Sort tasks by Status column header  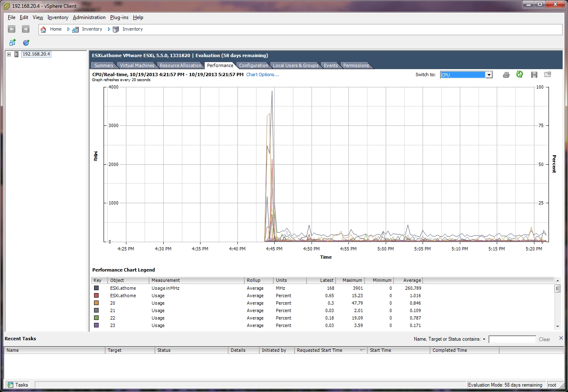coord(191,350)
